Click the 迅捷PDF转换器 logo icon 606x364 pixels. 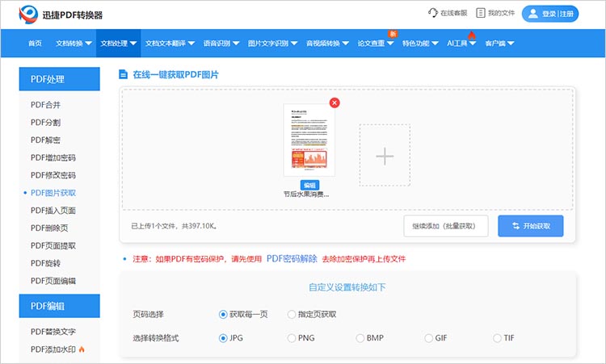(x=29, y=14)
